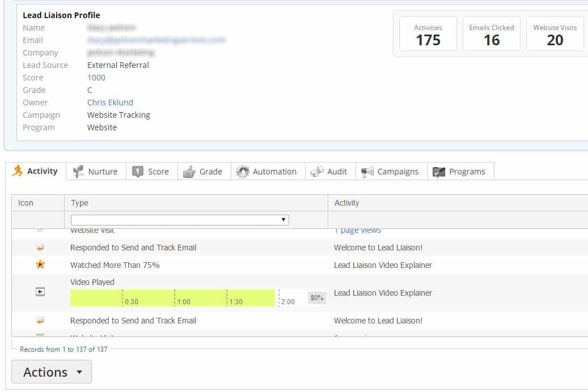This screenshot has width=588, height=392.
Task: Click the yellow video watch progress bar
Action: tap(172, 298)
